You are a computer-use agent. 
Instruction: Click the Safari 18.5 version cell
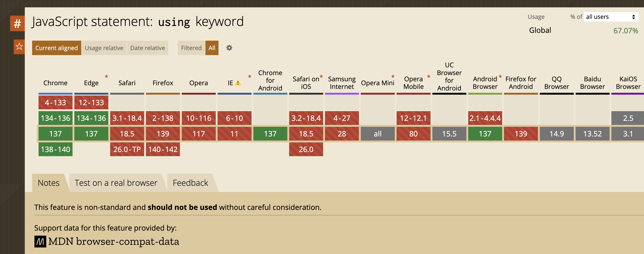coord(127,134)
